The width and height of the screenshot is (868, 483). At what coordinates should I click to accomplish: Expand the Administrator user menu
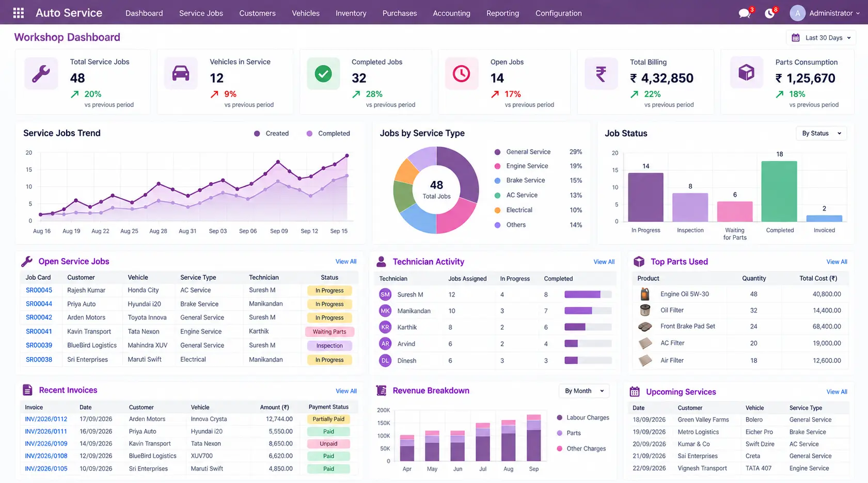click(834, 13)
